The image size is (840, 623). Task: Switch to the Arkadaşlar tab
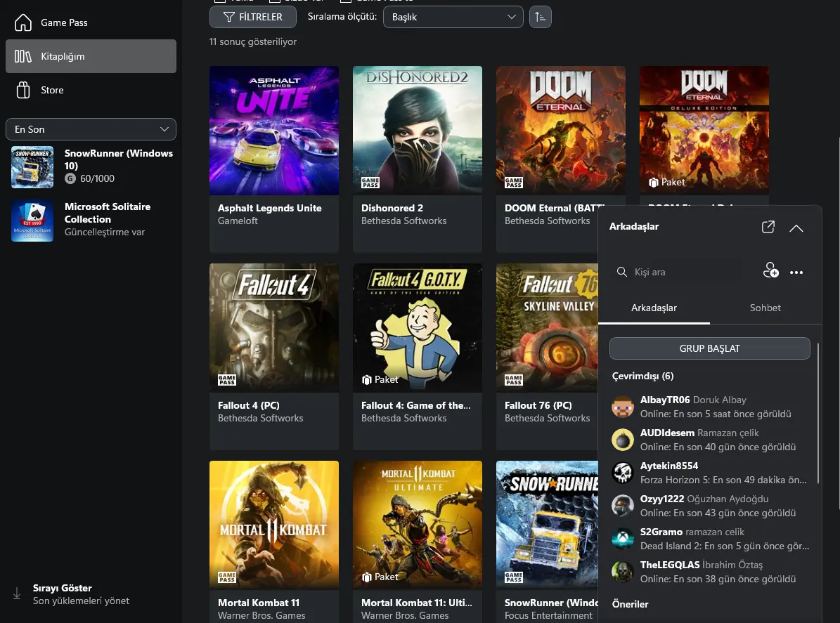[x=654, y=308]
